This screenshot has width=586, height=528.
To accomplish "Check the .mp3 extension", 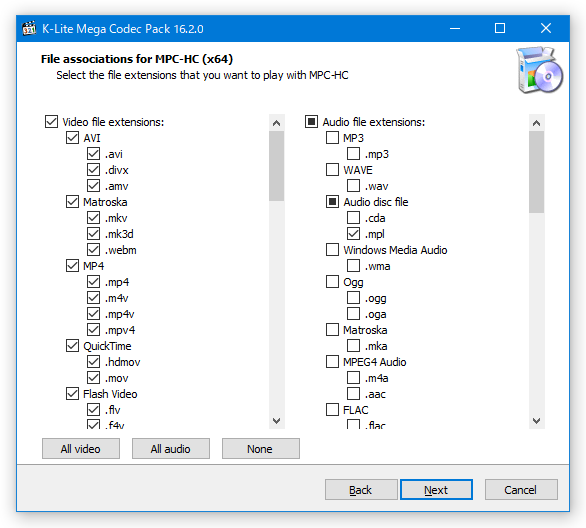I will 354,154.
